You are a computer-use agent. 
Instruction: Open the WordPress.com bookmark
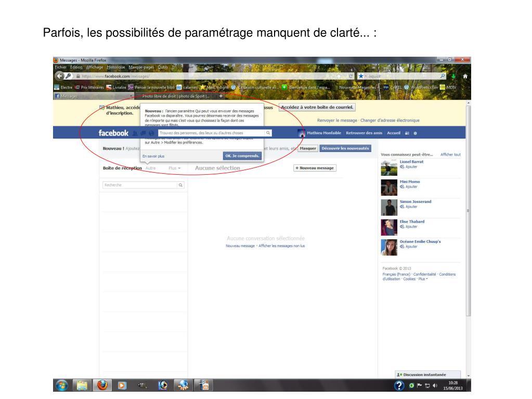420,87
